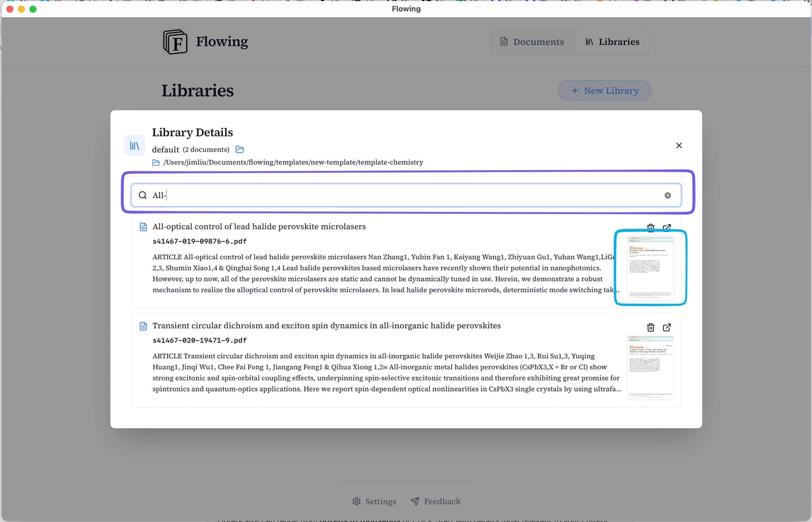Click the small folder icon before the path
This screenshot has width=812, height=522.
click(x=156, y=162)
